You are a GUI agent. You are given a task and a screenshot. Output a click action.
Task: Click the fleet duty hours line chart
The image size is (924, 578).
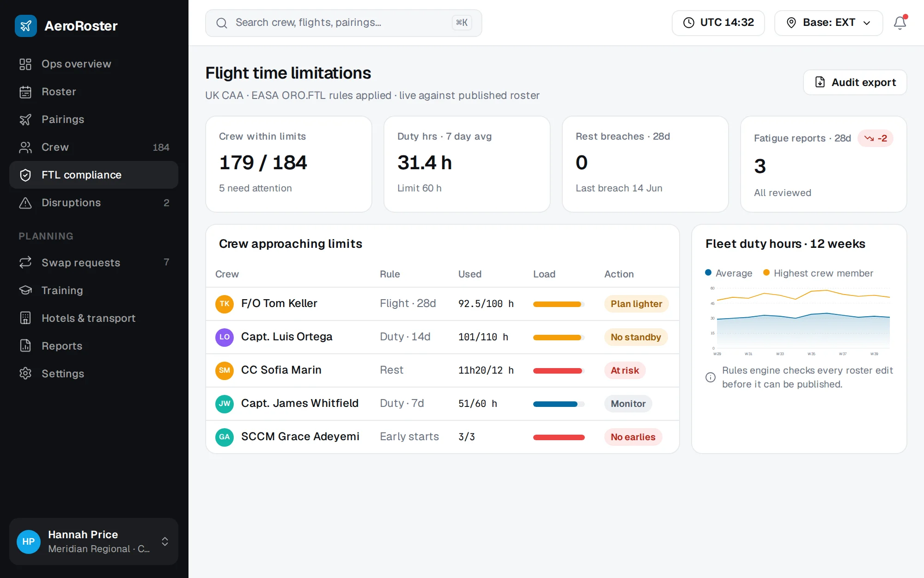[799, 321]
